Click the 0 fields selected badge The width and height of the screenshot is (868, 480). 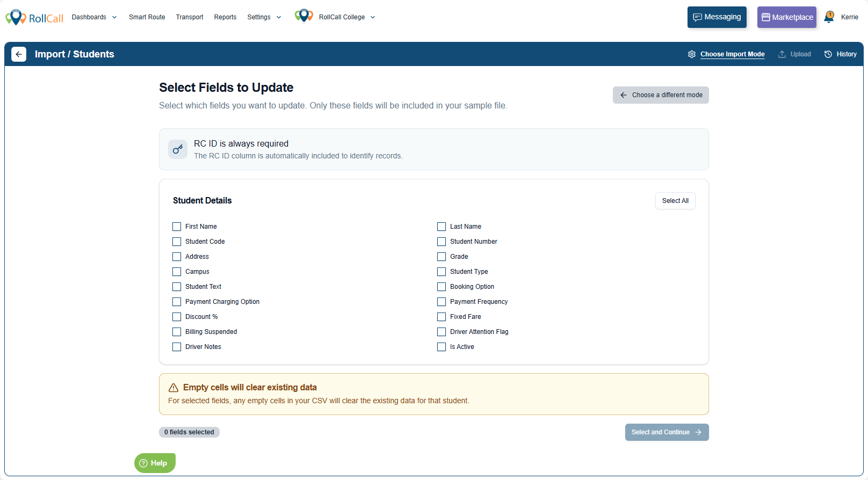tap(189, 432)
